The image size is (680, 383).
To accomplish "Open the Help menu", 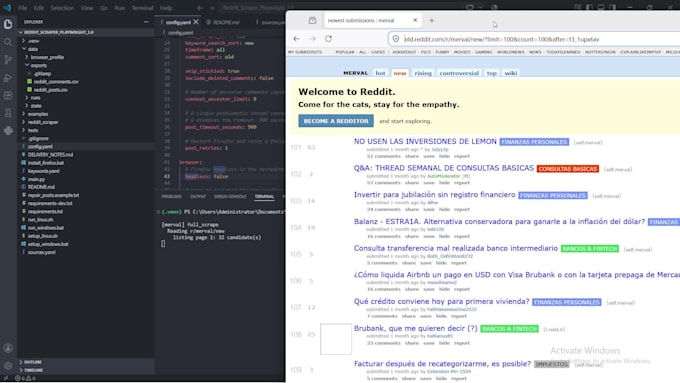I will click(166, 8).
